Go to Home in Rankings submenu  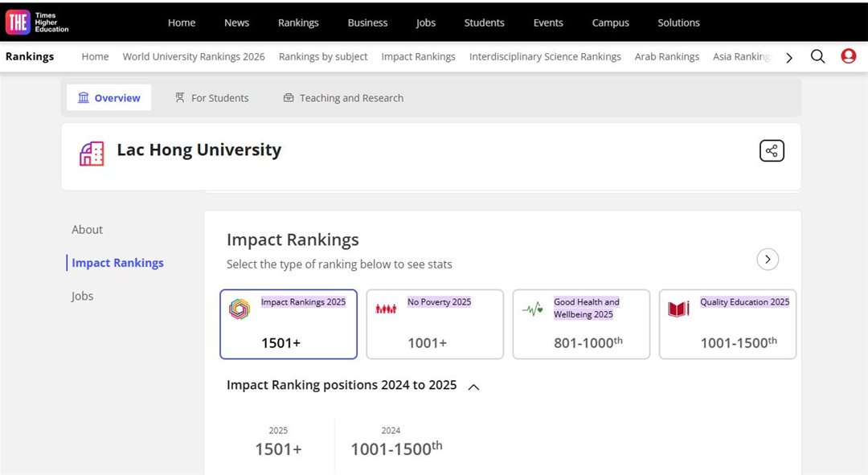(95, 56)
